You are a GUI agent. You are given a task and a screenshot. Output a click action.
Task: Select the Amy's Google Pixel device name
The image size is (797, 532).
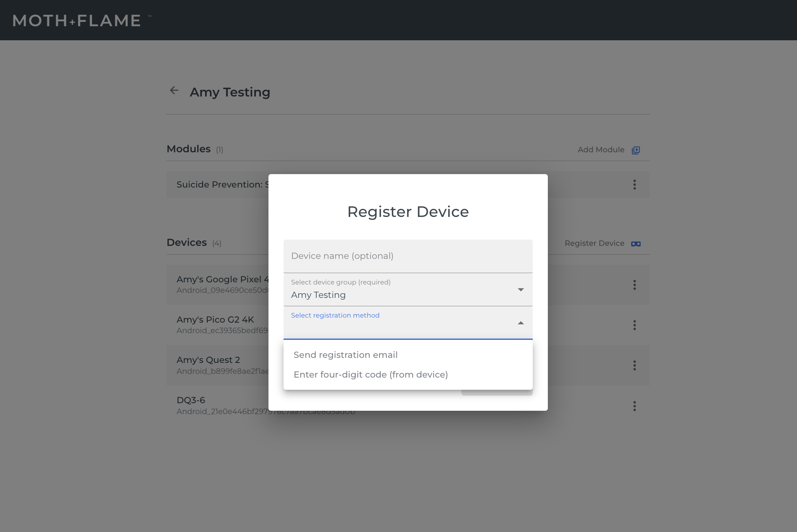click(223, 279)
